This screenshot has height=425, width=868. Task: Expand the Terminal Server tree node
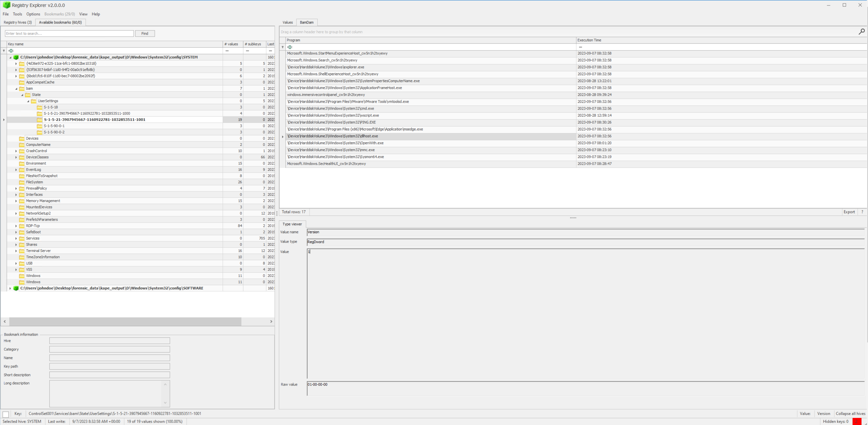[x=16, y=251]
